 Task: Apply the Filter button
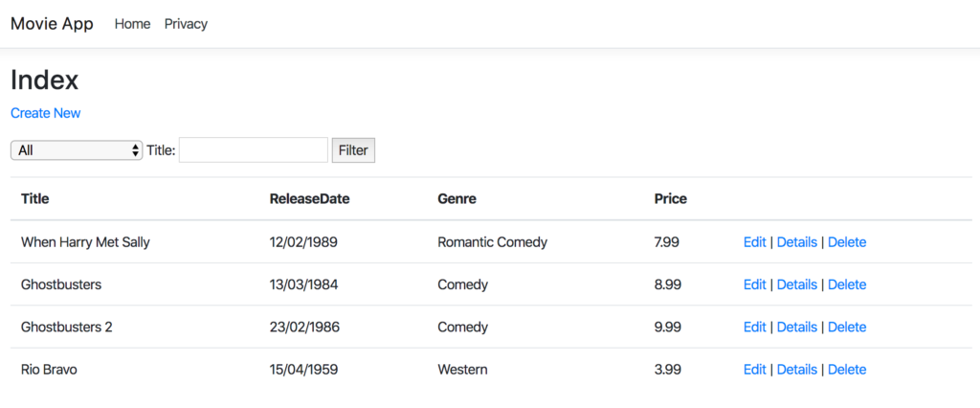click(x=353, y=150)
